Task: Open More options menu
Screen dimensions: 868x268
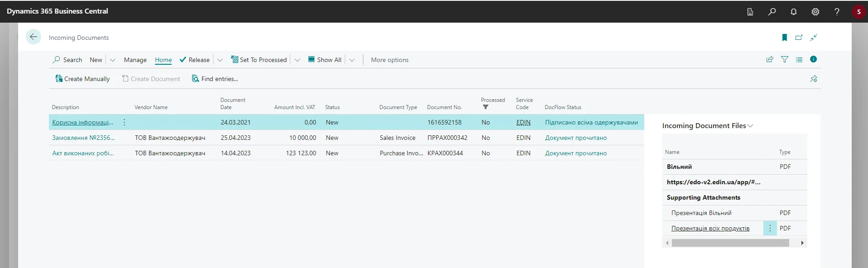Action: pos(390,60)
